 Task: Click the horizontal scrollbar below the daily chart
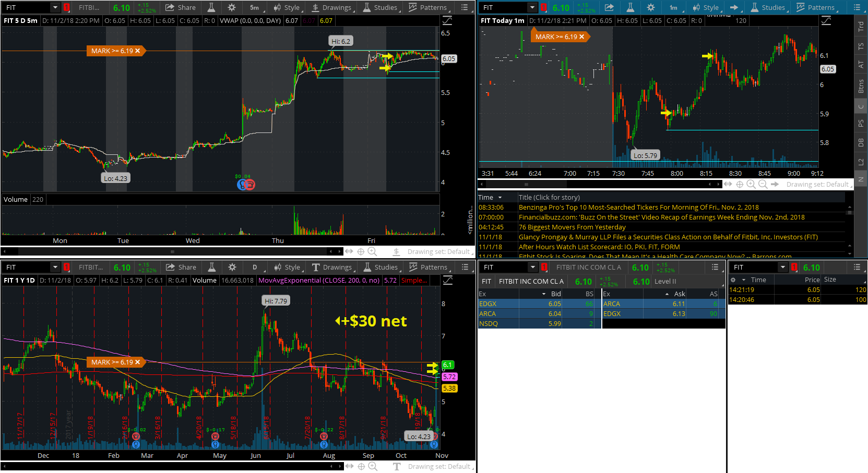tap(172, 466)
